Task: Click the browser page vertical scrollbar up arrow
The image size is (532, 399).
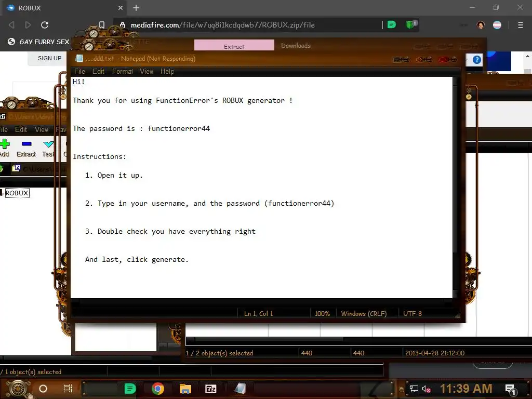Action: [x=528, y=56]
